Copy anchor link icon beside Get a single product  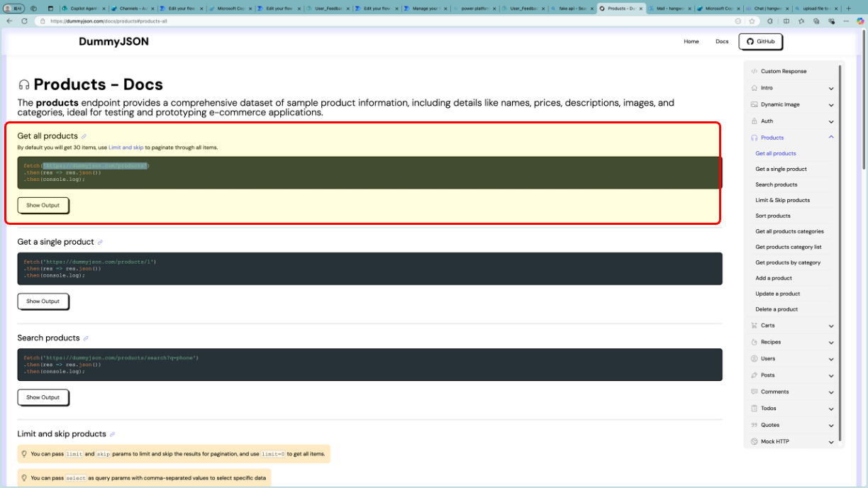point(100,243)
